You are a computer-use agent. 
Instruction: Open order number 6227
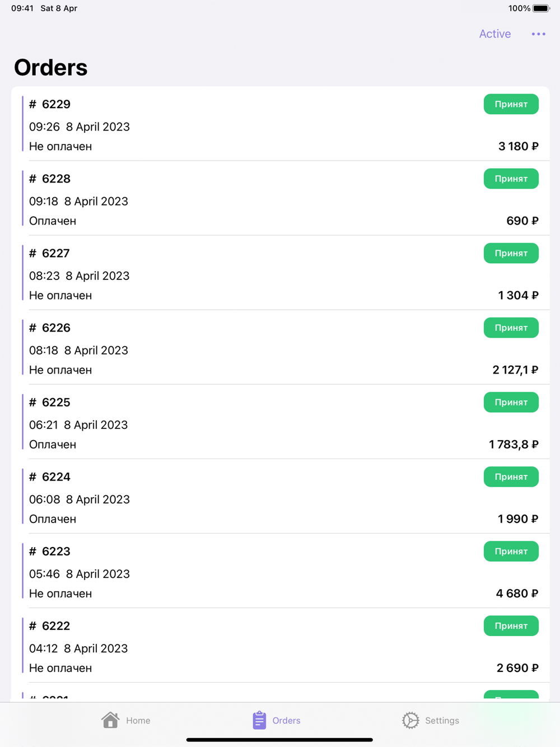click(x=56, y=253)
